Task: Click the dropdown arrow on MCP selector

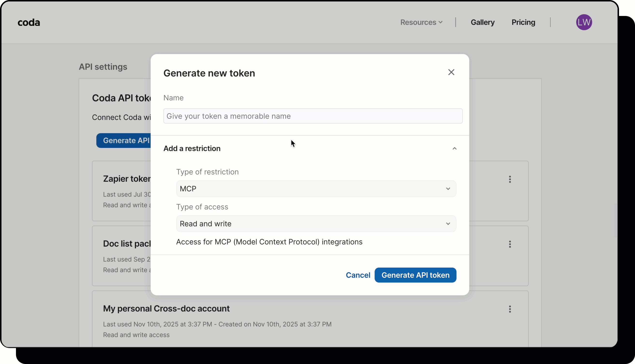Action: pos(448,189)
